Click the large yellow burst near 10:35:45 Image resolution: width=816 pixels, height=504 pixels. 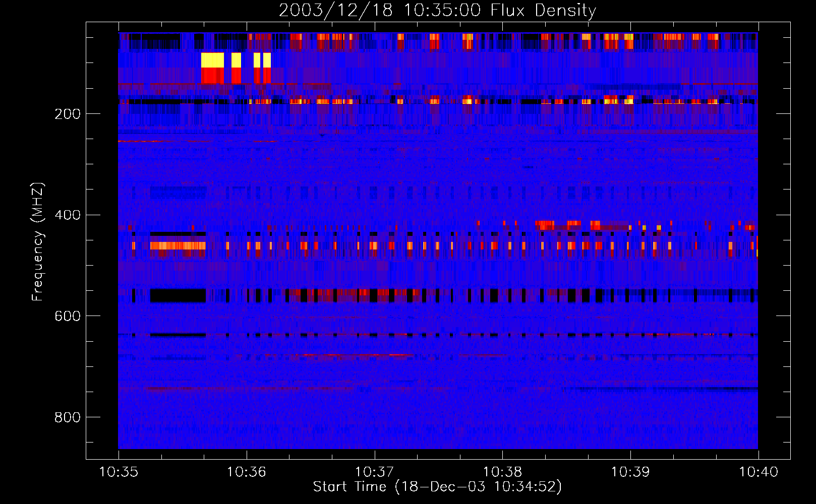pos(212,60)
